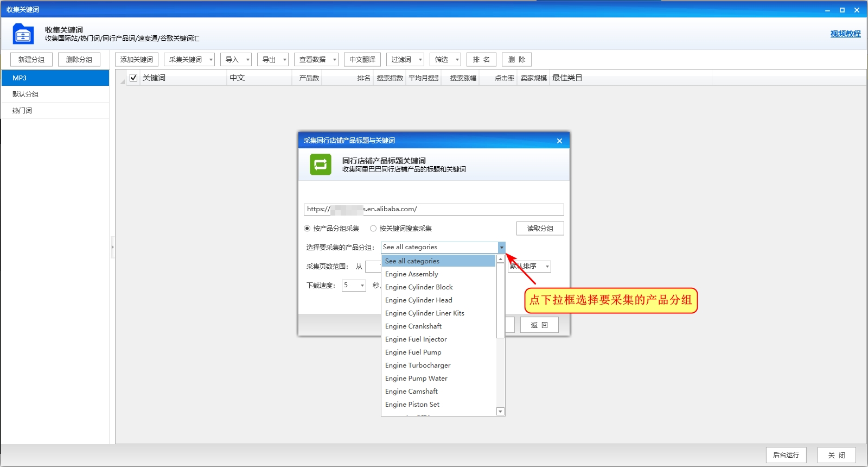Click the 删除分组 button

[79, 60]
